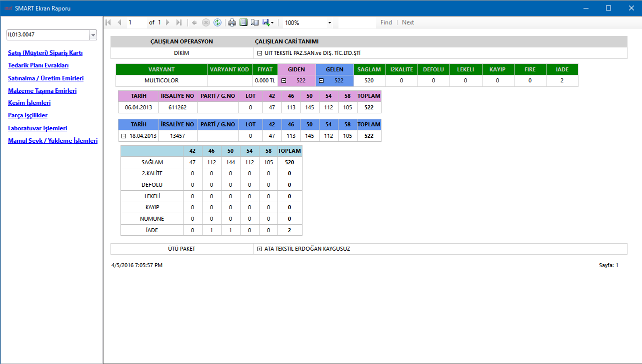The width and height of the screenshot is (642, 364).
Task: Go to the last page icon
Action: pos(179,22)
